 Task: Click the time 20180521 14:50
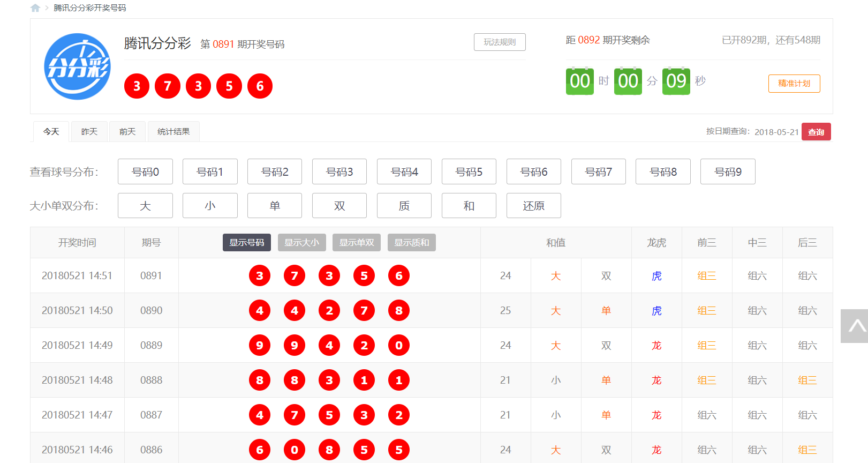tap(77, 310)
